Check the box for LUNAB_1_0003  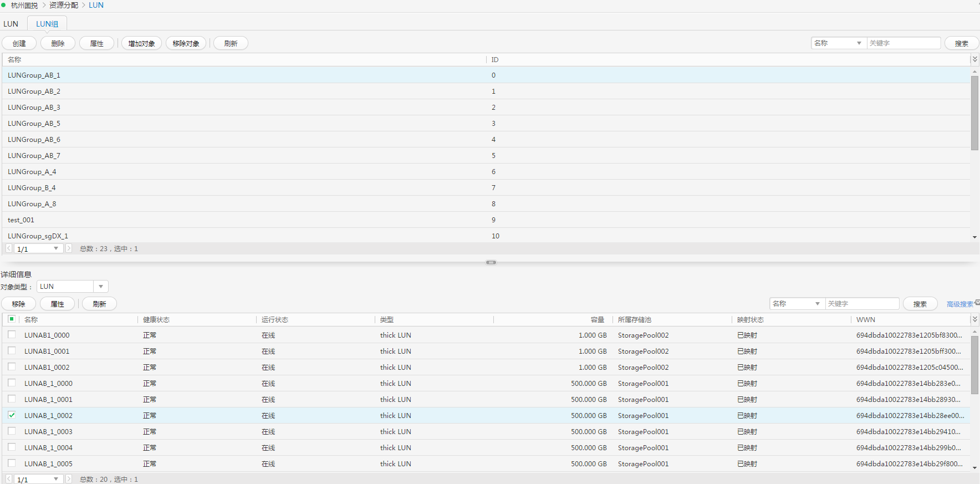tap(12, 431)
